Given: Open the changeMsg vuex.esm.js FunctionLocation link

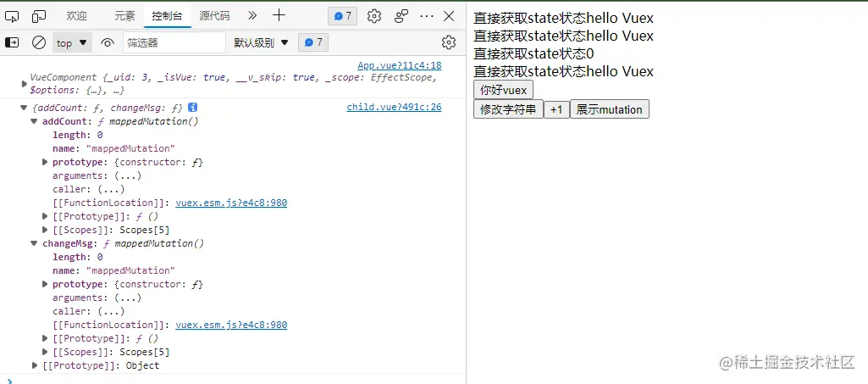Looking at the screenshot, I should coord(231,325).
